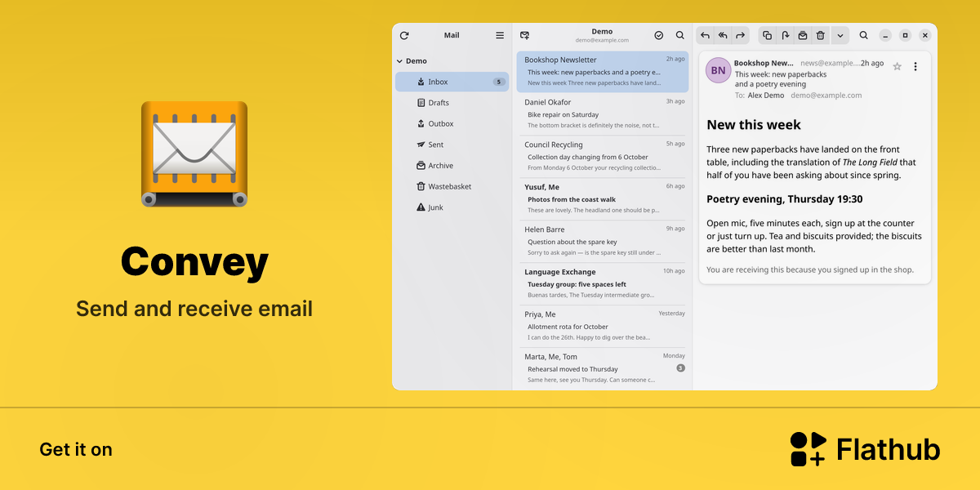This screenshot has width=980, height=490.
Task: Select the Inbox folder
Action: point(452,82)
